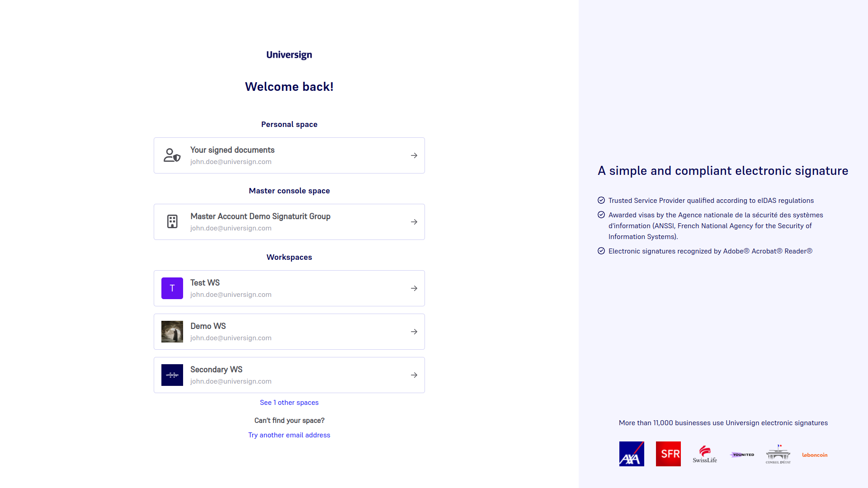The width and height of the screenshot is (868, 488).
Task: Expand the list with See 1 other spaces
Action: pos(289,402)
